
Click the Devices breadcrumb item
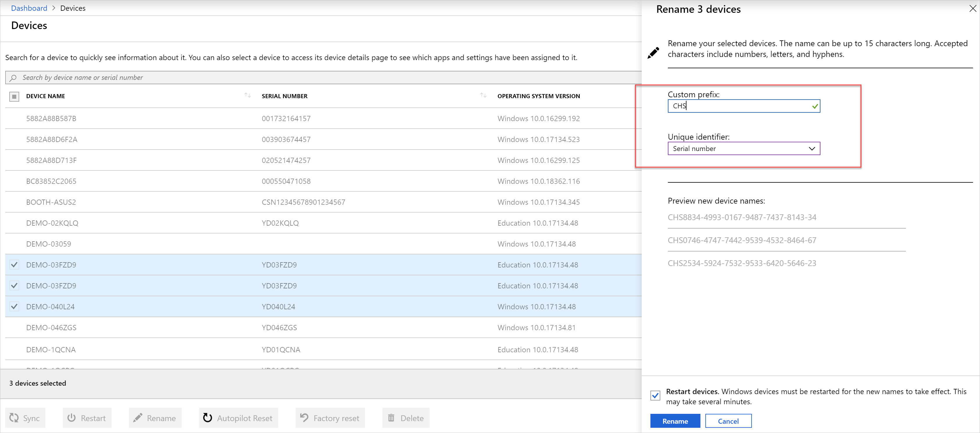[x=73, y=8]
